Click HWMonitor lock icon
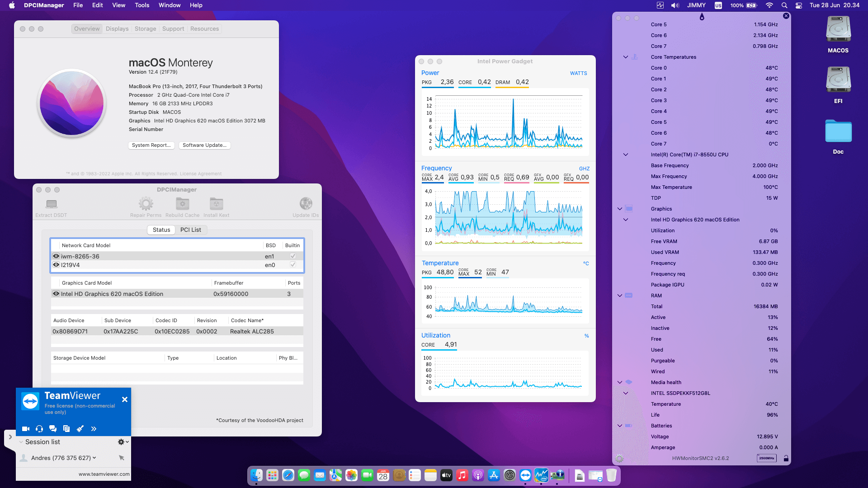The image size is (868, 488). [x=786, y=458]
